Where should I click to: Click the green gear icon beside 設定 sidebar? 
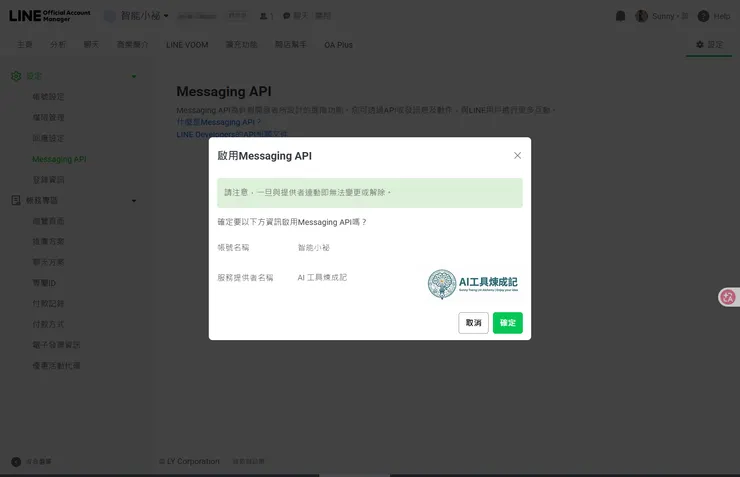click(x=16, y=76)
